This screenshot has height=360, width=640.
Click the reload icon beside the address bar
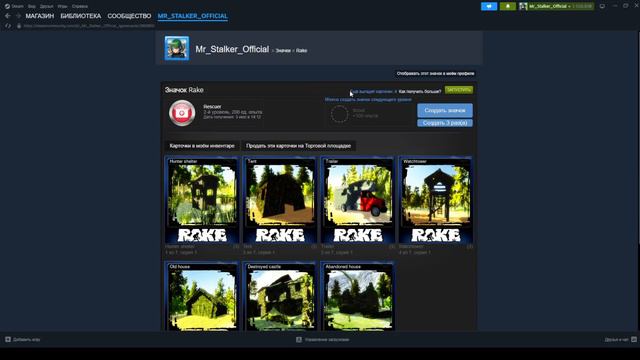[x=8, y=26]
